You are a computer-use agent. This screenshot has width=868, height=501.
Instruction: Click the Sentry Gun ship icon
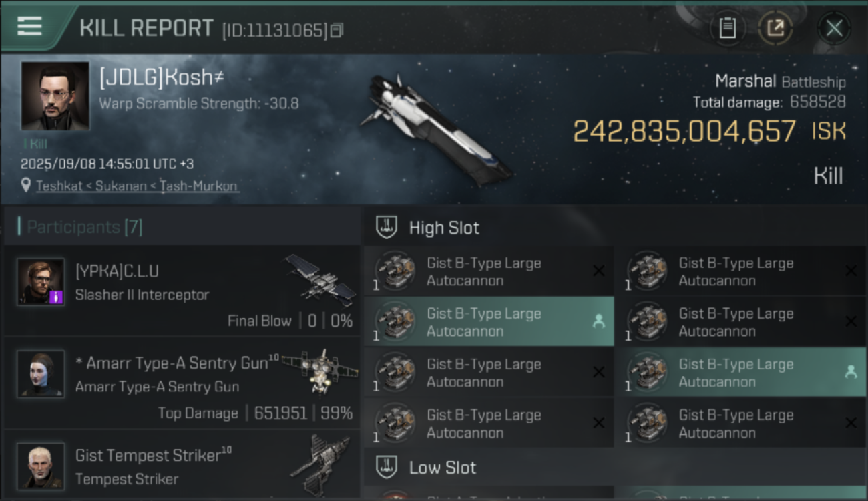[x=318, y=371]
